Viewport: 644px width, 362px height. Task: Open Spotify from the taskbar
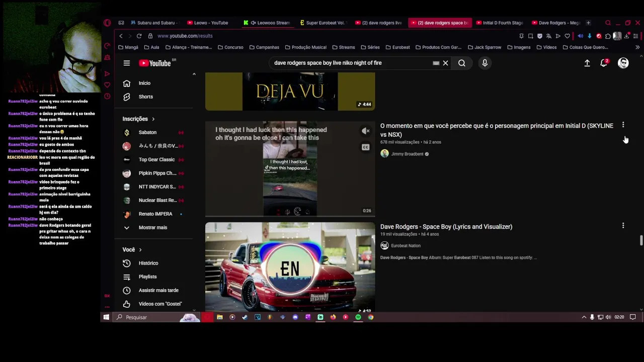coord(358,317)
